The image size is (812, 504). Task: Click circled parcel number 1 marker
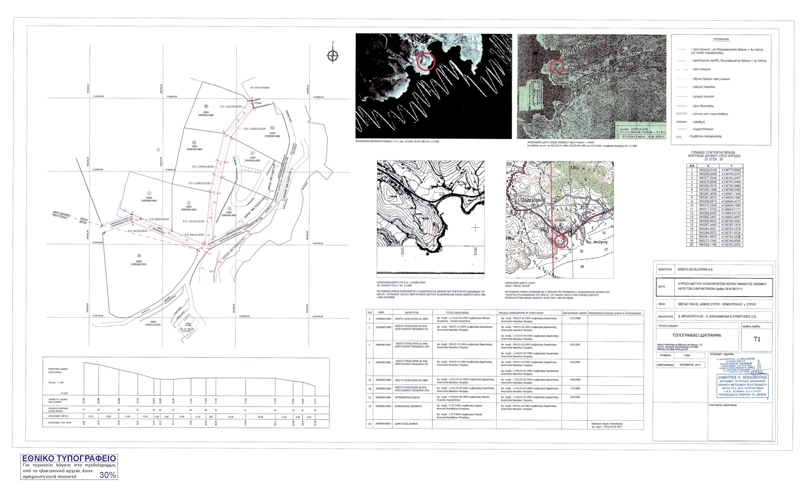(x=149, y=193)
